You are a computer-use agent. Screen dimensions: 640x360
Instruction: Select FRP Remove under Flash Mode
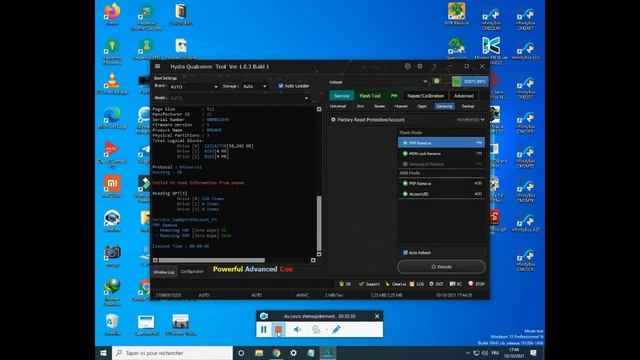(x=441, y=143)
